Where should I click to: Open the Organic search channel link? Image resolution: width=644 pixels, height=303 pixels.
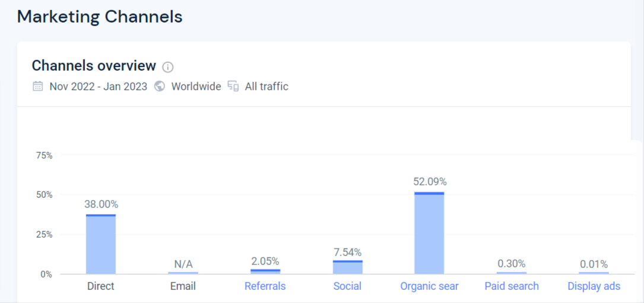click(x=429, y=286)
